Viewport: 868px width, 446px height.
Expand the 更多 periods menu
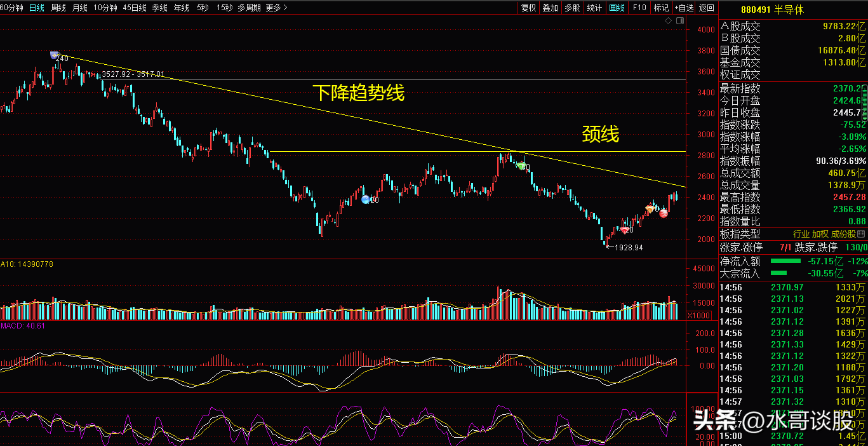click(276, 8)
